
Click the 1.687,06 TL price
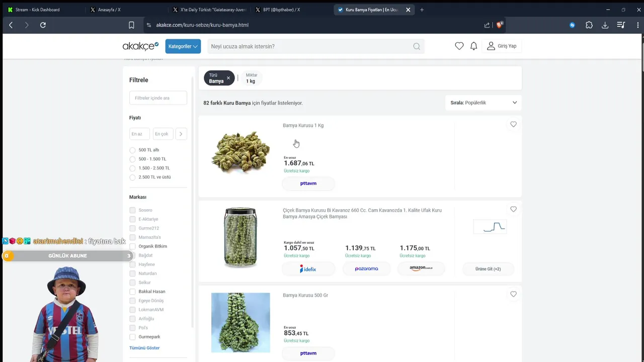(x=299, y=163)
